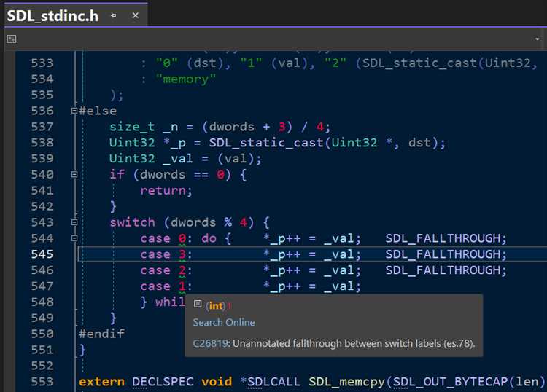547x392 pixels.
Task: Collapse the #else block at line 536
Action: tap(74, 111)
